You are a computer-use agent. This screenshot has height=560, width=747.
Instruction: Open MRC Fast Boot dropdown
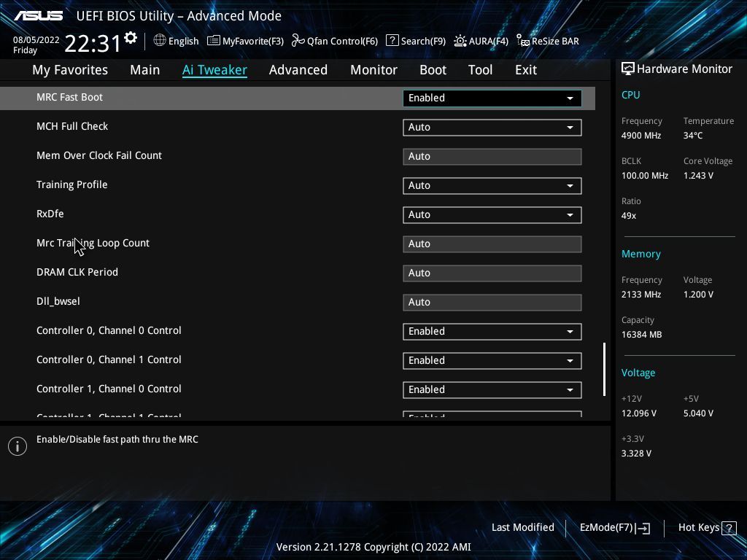pos(492,98)
